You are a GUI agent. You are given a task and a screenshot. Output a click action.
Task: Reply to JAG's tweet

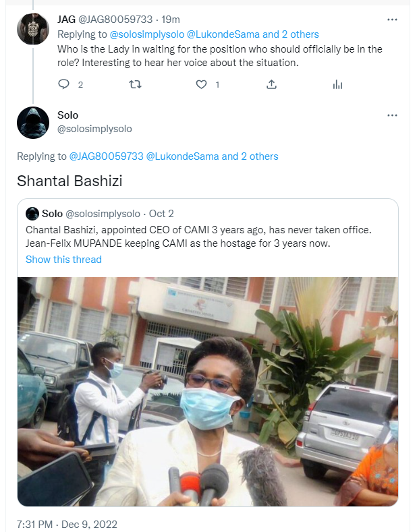tap(64, 84)
